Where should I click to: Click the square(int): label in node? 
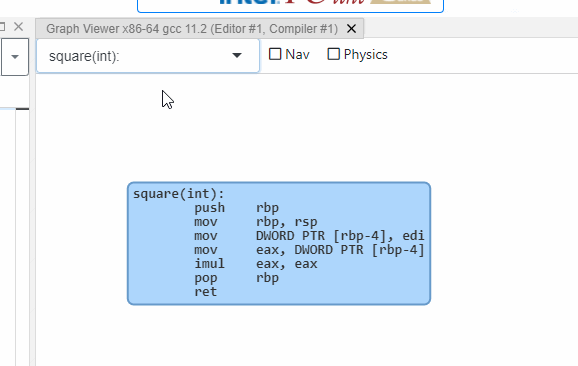pyautogui.click(x=178, y=194)
